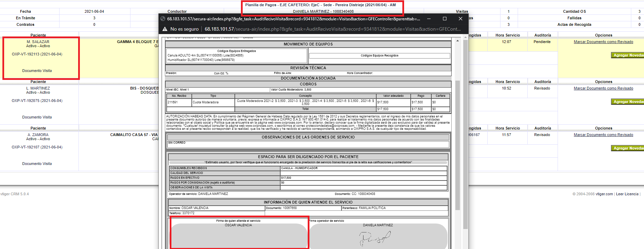Mark M. SALAZAR document as Revisado
Viewport: 644px width, 249px height.
603,42
